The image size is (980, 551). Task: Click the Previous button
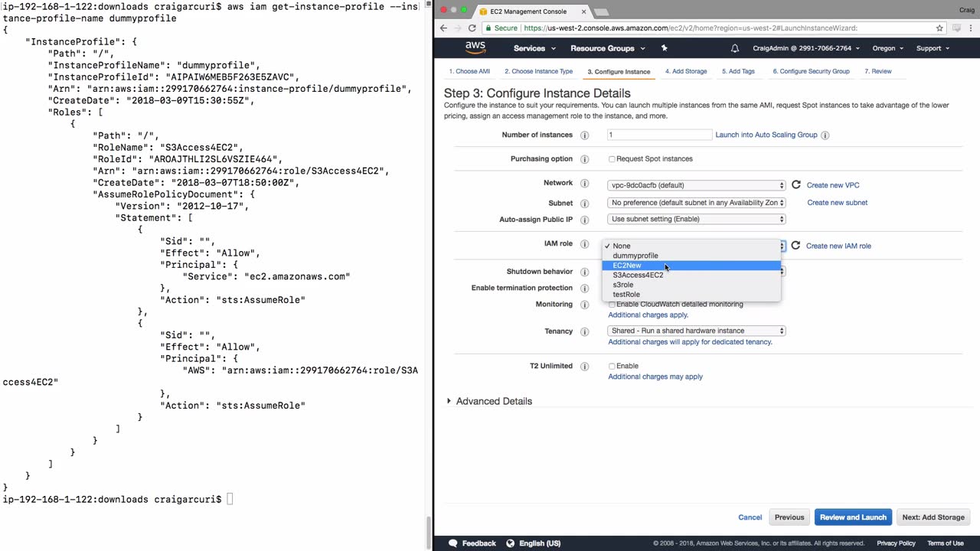[789, 517]
